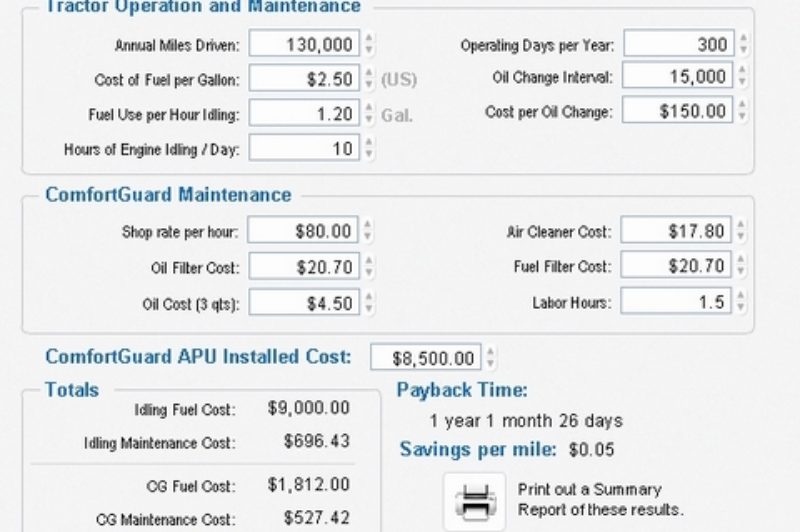
Task: Click the Fuel Filter Cost field
Action: [676, 265]
